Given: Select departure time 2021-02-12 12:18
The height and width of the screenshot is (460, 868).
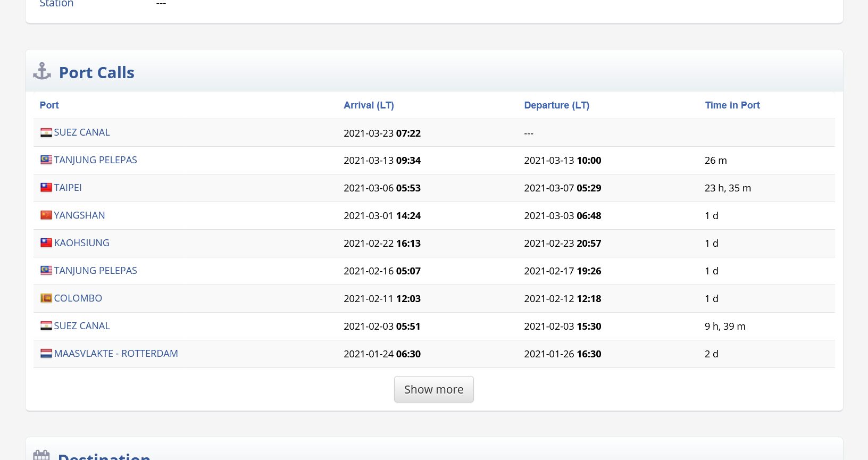Looking at the screenshot, I should pyautogui.click(x=563, y=299).
